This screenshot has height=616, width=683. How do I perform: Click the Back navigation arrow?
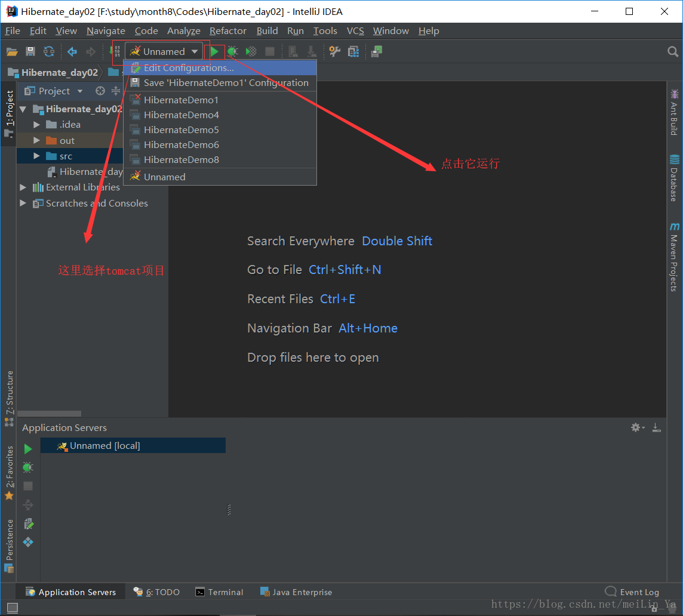tap(72, 52)
